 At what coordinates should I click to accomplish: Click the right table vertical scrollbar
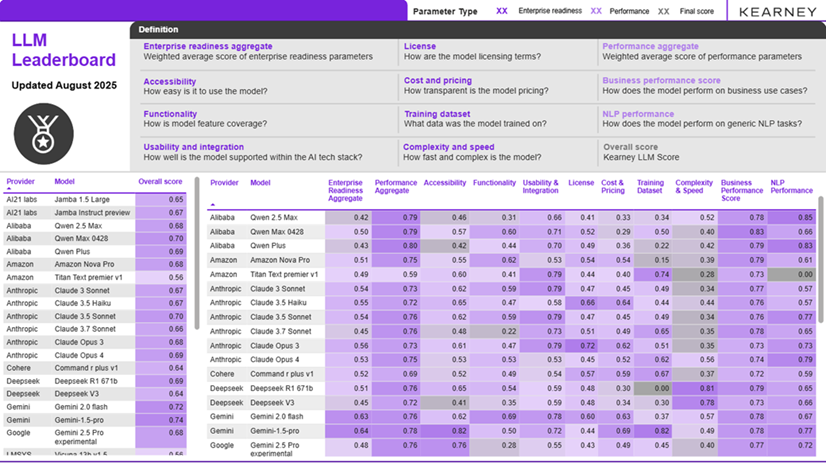coord(820,240)
